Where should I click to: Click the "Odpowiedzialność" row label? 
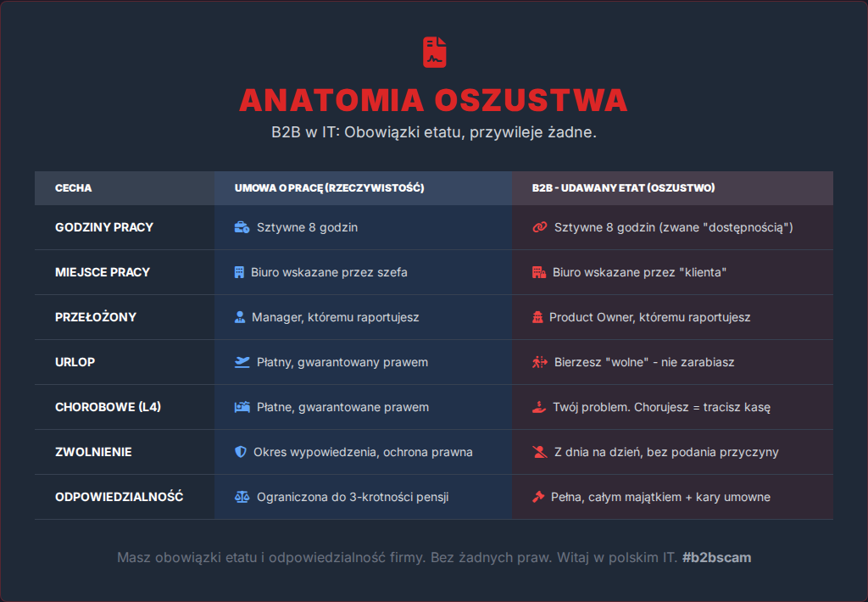pyautogui.click(x=120, y=497)
